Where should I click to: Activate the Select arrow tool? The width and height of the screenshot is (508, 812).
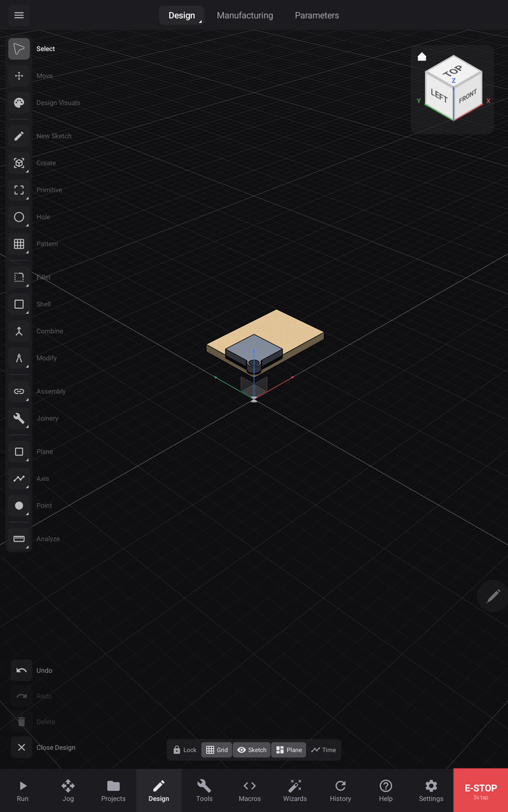tap(19, 49)
